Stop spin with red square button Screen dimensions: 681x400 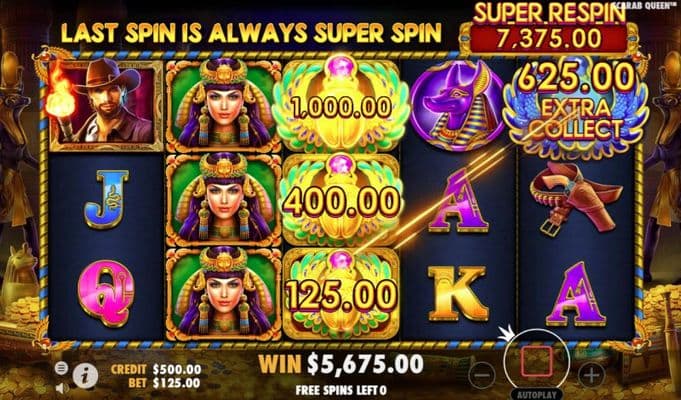click(x=536, y=361)
